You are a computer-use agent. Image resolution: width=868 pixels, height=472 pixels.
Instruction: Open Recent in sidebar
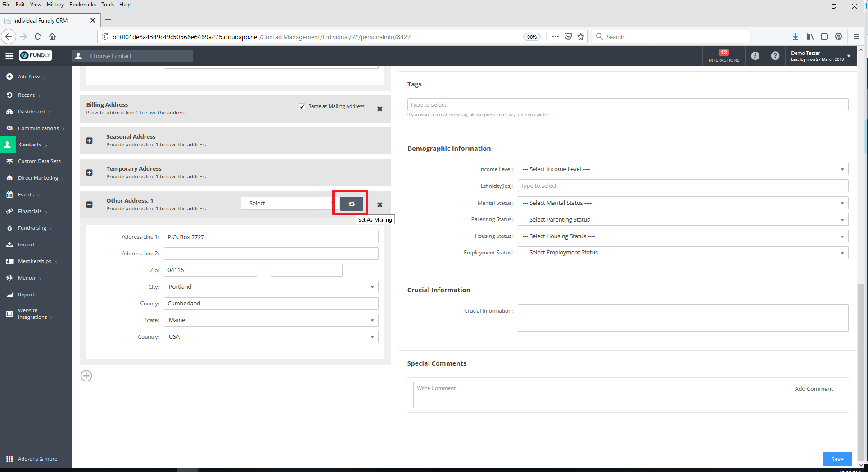[26, 95]
